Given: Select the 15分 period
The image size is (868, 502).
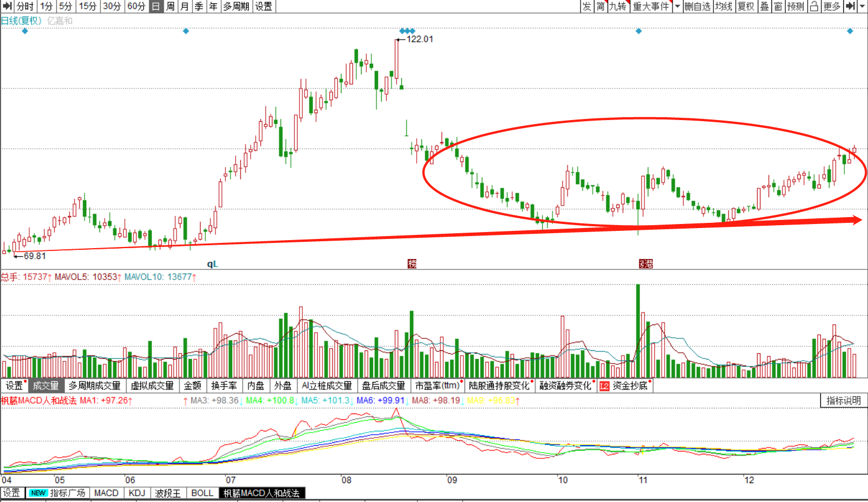Looking at the screenshot, I should click(88, 6).
